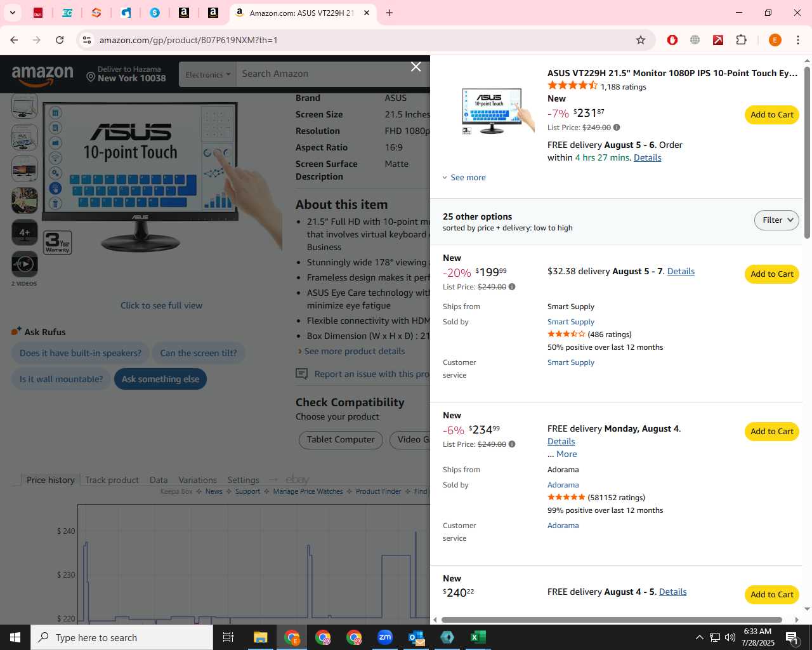
Task: Ask Rufus 'Is it wall mountable?'
Action: 61,379
